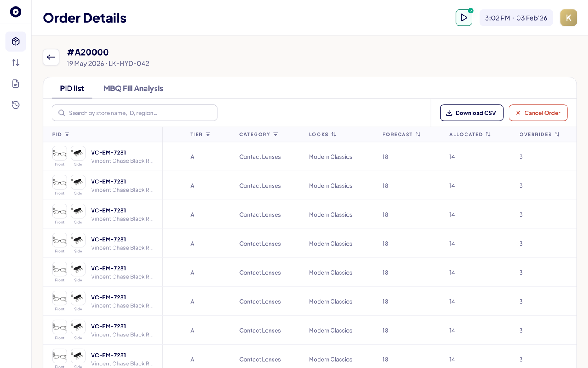This screenshot has height=368, width=588.
Task: Click the date time display 3:02 PM
Action: (516, 18)
